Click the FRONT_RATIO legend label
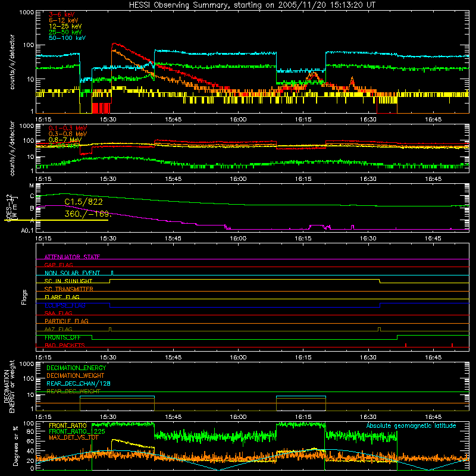This screenshot has height=476, width=476. pos(68,425)
